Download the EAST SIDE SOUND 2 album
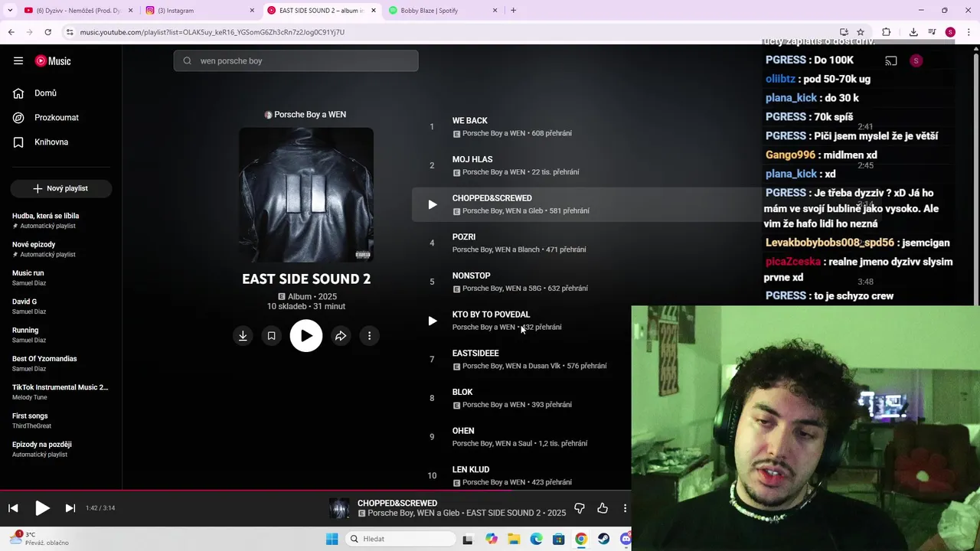980x551 pixels. [x=243, y=336]
